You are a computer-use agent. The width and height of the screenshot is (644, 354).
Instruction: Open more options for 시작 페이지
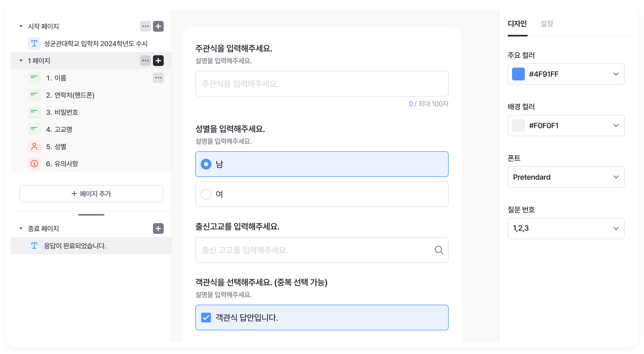tap(145, 26)
